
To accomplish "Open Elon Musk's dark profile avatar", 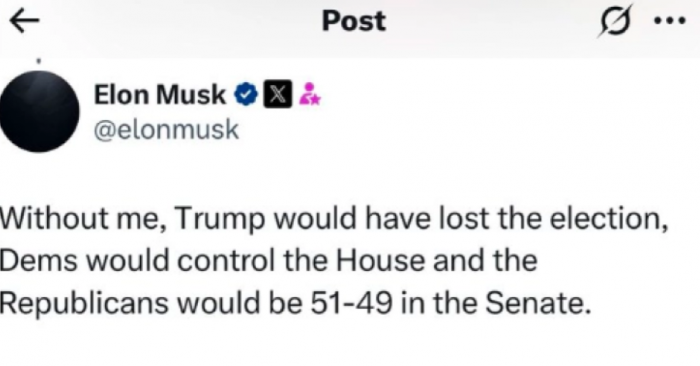I will [x=39, y=112].
